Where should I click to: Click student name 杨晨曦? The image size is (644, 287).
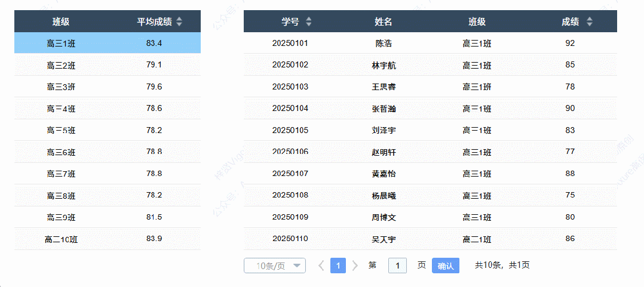[384, 196]
